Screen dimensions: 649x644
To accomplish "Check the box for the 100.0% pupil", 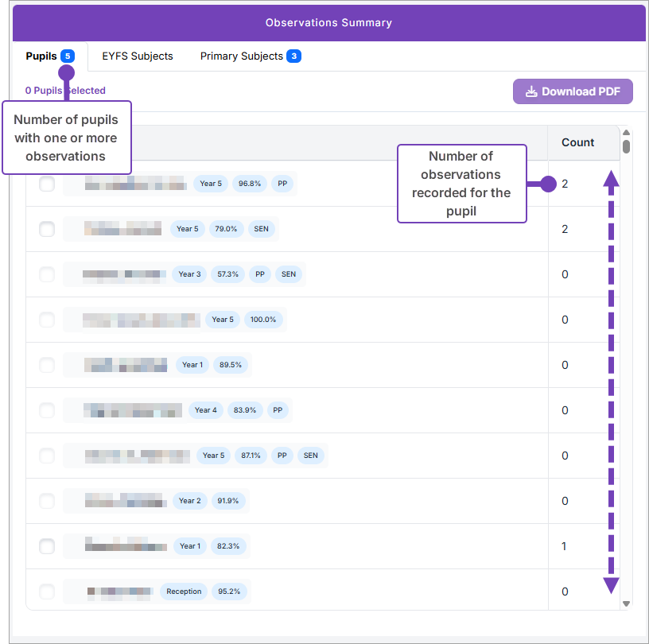I will click(x=47, y=320).
